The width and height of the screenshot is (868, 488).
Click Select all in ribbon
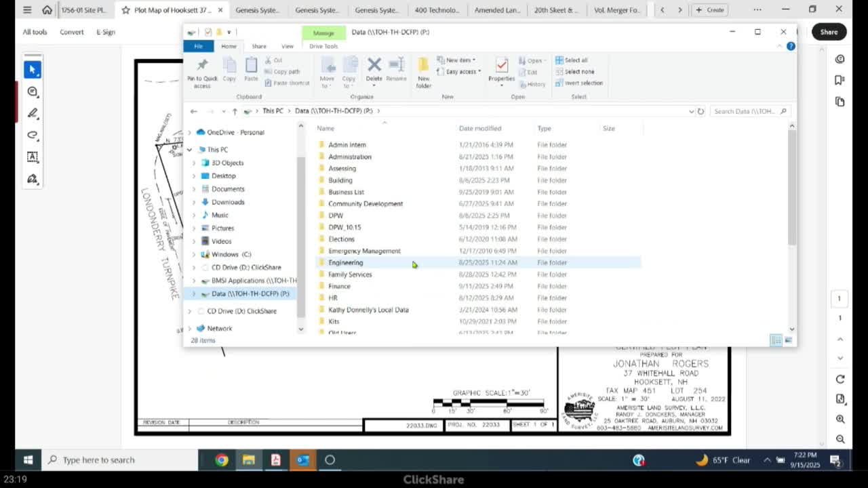point(575,60)
